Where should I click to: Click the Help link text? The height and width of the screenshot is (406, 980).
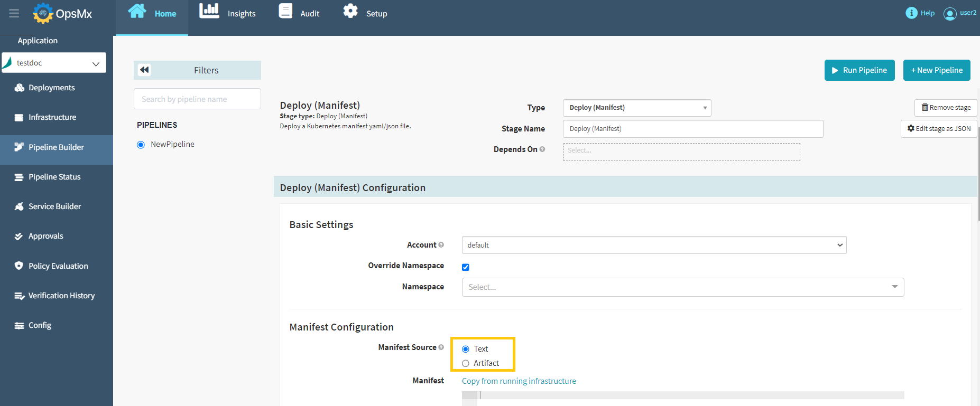tap(928, 13)
